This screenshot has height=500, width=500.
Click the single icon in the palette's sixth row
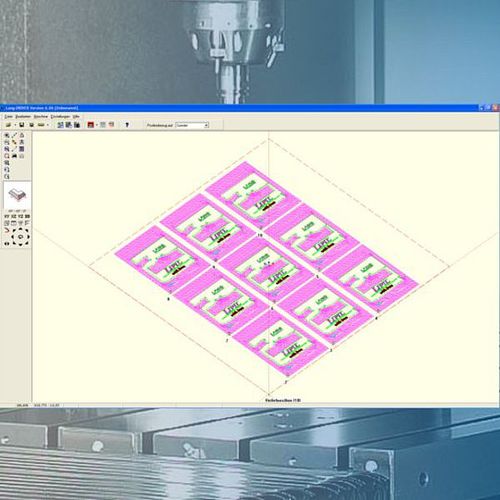pos(7,170)
